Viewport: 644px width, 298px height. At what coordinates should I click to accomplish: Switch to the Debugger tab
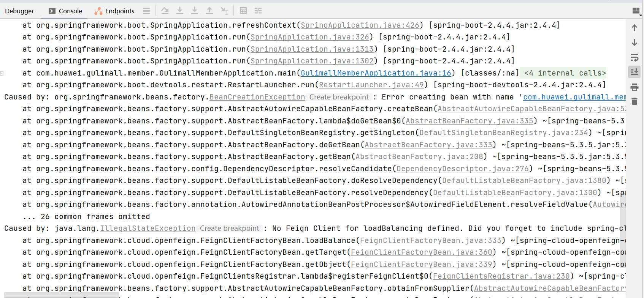pyautogui.click(x=19, y=11)
